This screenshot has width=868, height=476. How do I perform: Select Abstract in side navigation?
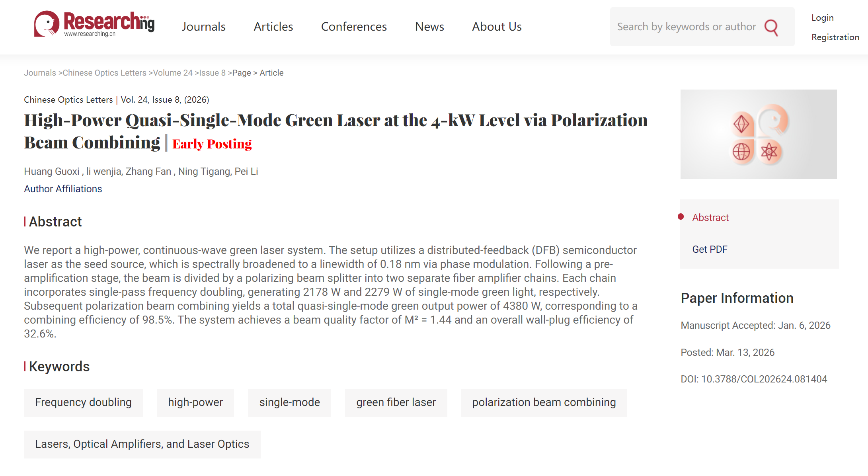710,218
